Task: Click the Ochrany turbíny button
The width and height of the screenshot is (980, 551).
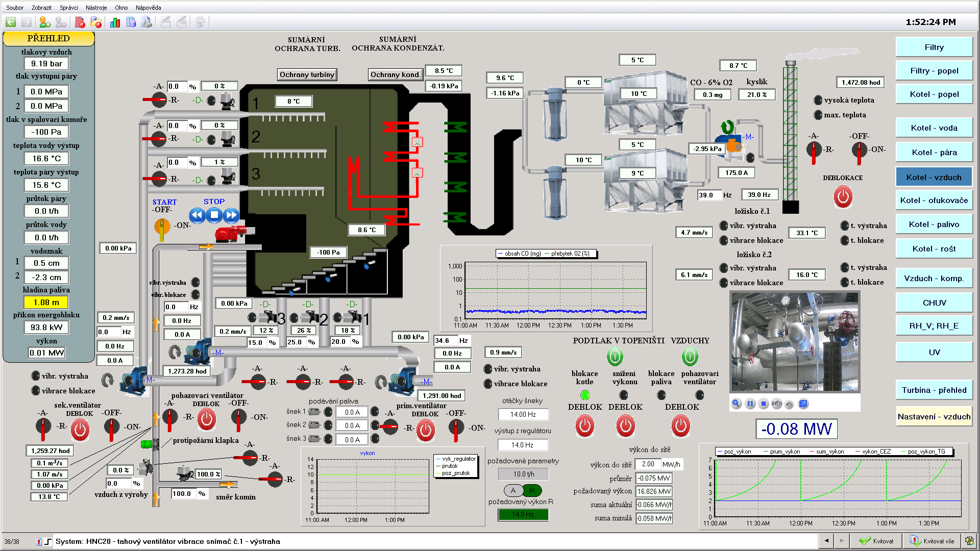Action: click(x=307, y=74)
